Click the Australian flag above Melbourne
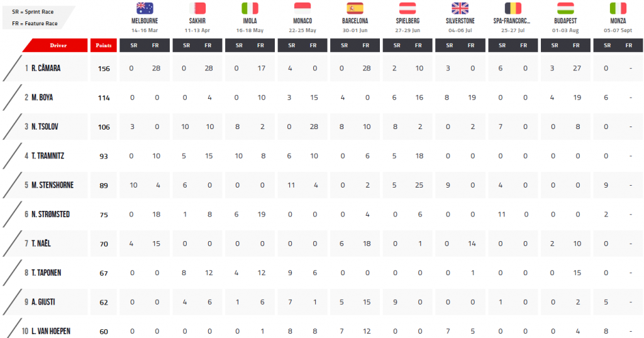The width and height of the screenshot is (644, 338). pyautogui.click(x=145, y=8)
